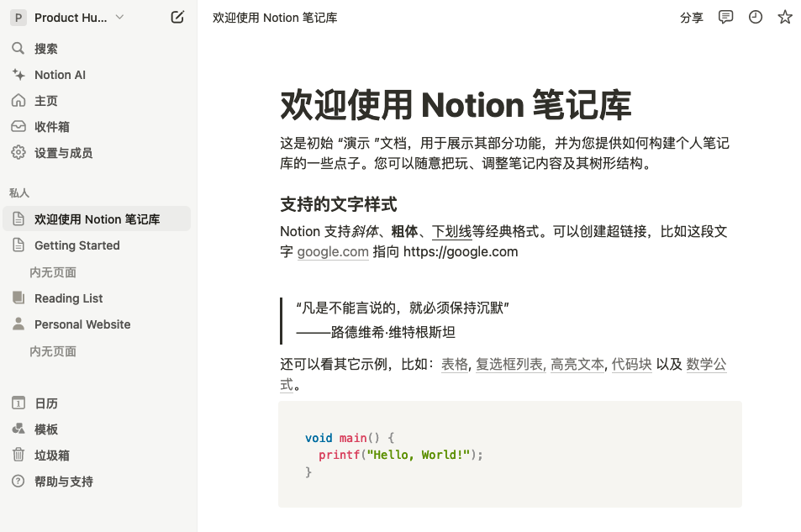Click the settings gear icon
The image size is (801, 532).
[18, 152]
